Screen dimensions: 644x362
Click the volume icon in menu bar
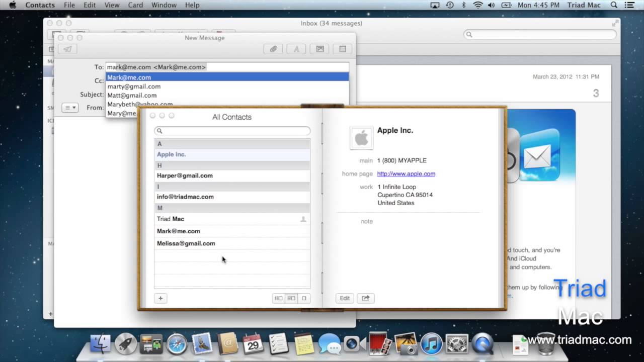pyautogui.click(x=491, y=5)
